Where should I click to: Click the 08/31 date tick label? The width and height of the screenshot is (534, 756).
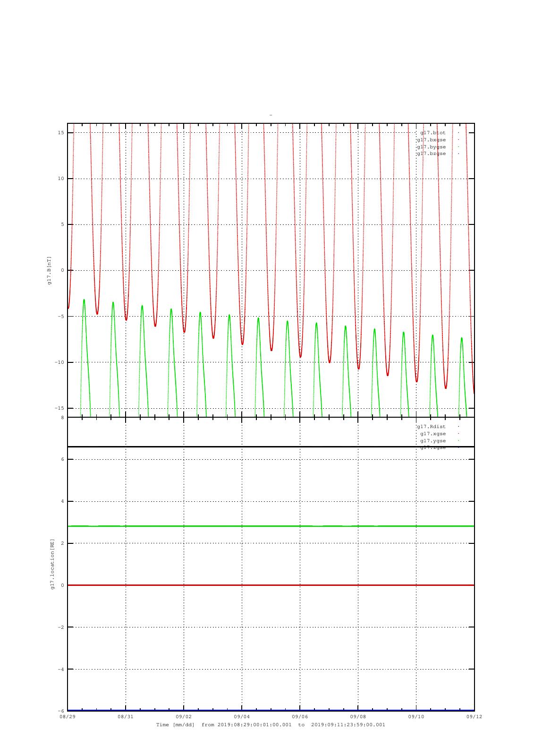click(x=126, y=716)
